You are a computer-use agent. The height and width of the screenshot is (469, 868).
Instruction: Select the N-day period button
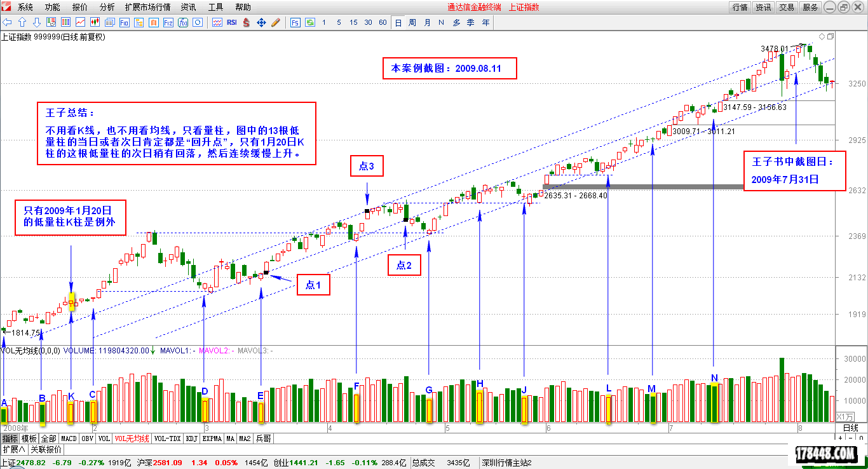tap(442, 22)
